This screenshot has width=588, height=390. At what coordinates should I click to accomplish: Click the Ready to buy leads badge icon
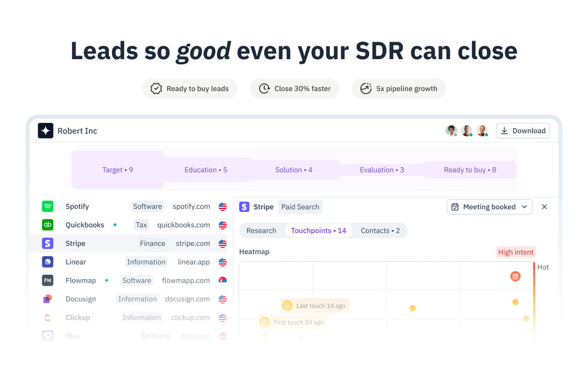tap(156, 88)
